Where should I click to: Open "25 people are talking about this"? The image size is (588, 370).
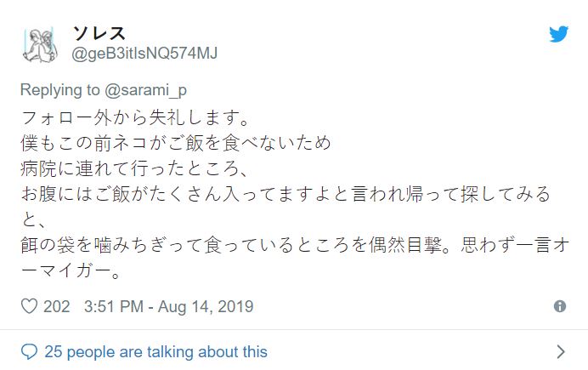coord(155,351)
